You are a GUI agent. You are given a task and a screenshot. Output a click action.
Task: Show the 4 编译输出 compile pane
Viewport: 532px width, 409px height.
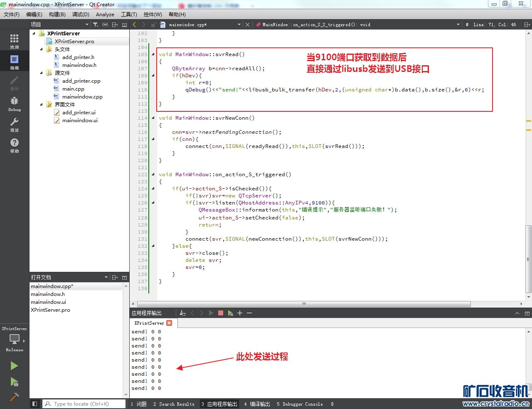coord(257,404)
